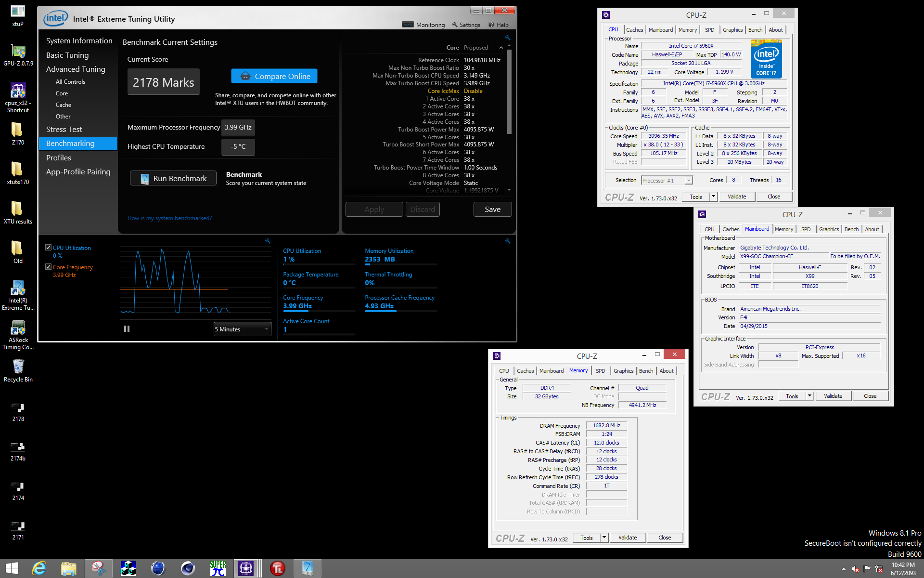Open File Explorer from taskbar
This screenshot has width=924, height=578.
[x=69, y=568]
